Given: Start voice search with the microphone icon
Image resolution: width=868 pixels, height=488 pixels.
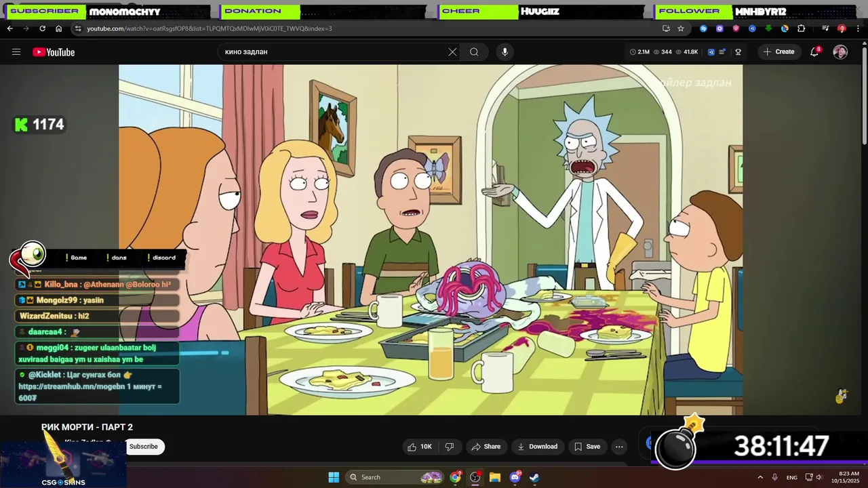Looking at the screenshot, I should click(504, 52).
